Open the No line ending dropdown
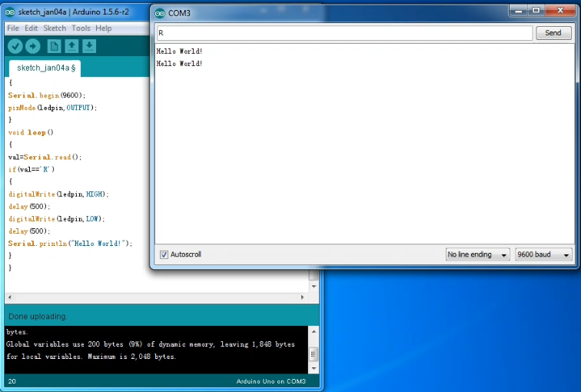 [x=477, y=254]
